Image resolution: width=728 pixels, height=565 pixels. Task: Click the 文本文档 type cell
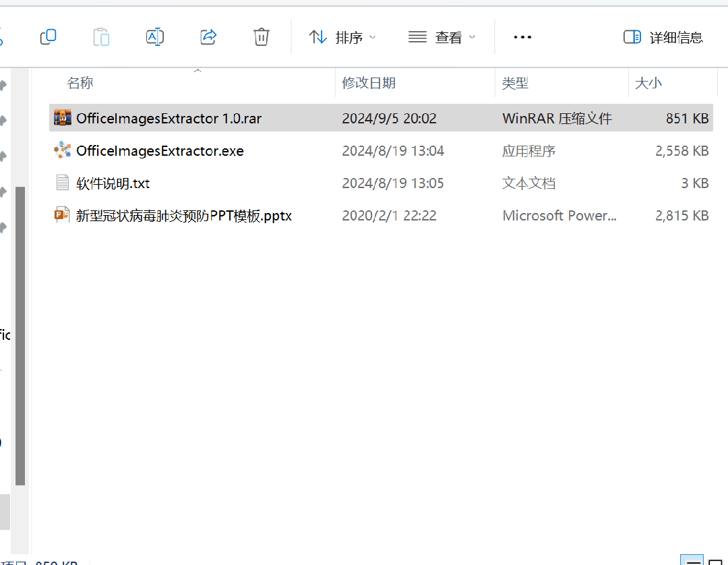click(529, 183)
